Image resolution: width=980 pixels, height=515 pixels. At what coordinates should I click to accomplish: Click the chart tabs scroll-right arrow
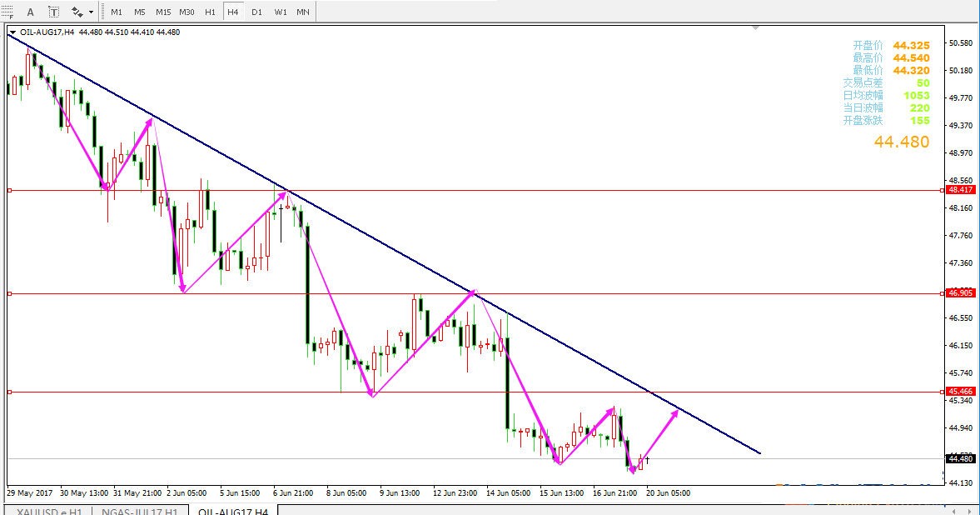click(x=971, y=511)
